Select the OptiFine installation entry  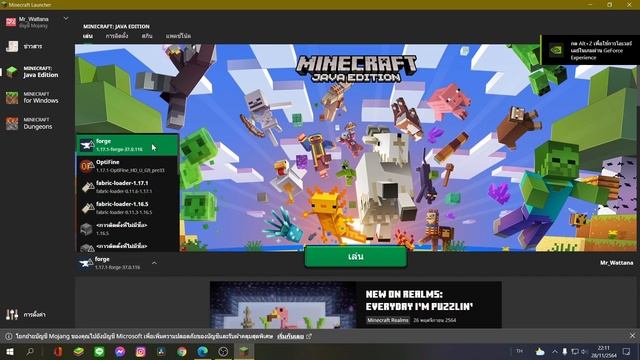click(x=127, y=166)
